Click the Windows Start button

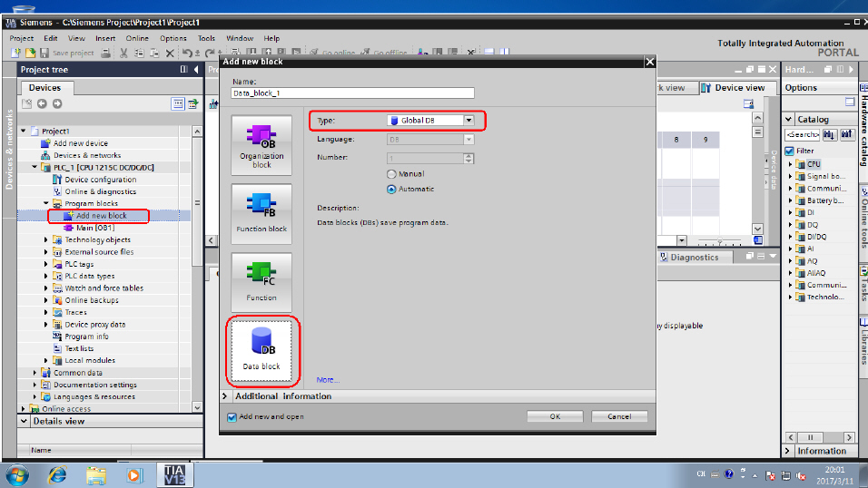[x=18, y=474]
